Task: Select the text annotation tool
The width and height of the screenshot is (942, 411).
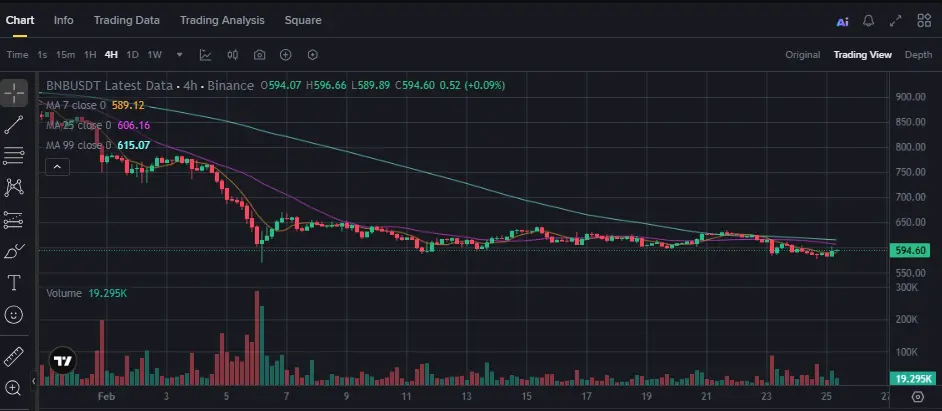Action: 13,282
